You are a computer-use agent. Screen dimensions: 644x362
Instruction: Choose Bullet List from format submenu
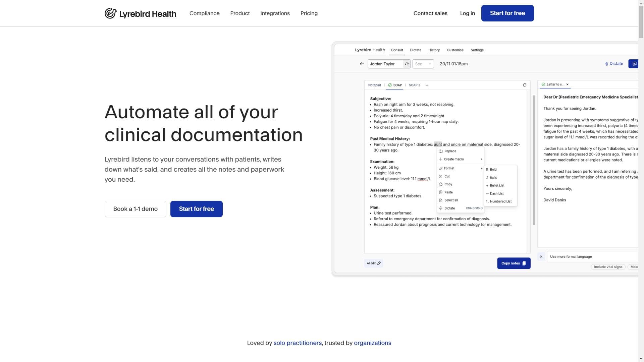point(497,185)
